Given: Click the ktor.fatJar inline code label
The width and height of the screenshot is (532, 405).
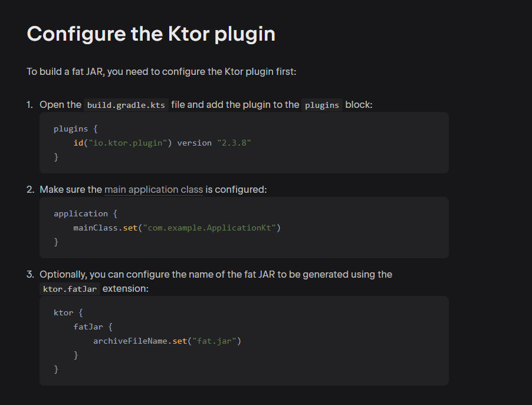Looking at the screenshot, I should click(x=70, y=289).
